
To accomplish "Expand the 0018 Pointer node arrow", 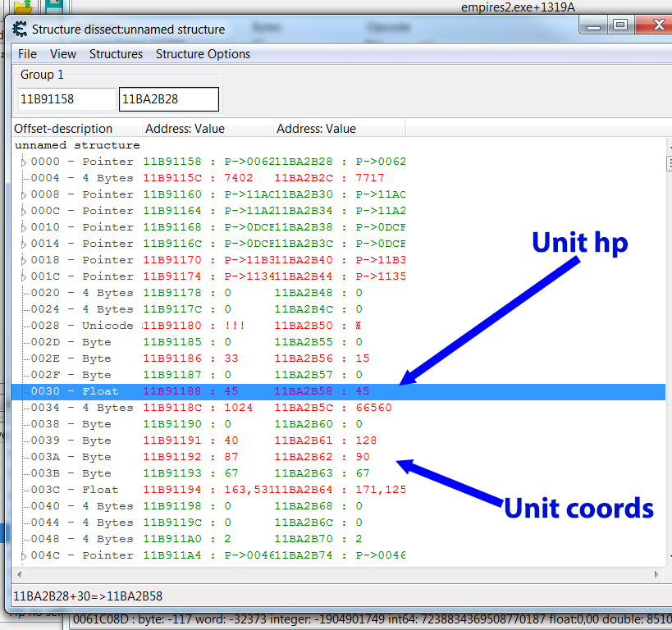I will [23, 260].
